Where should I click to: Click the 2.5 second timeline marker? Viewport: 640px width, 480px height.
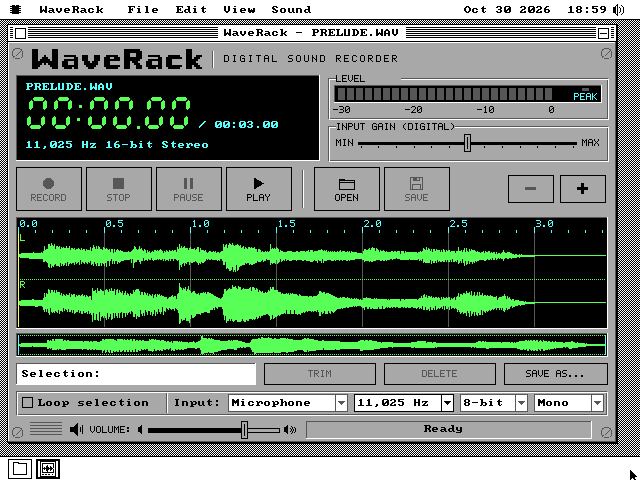click(x=459, y=224)
